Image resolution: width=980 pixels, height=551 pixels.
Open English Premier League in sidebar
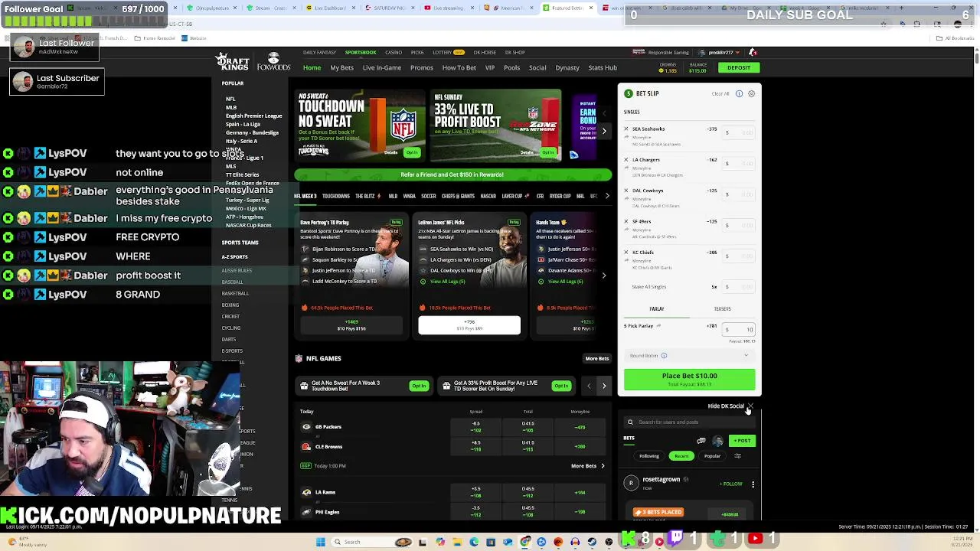(x=254, y=116)
